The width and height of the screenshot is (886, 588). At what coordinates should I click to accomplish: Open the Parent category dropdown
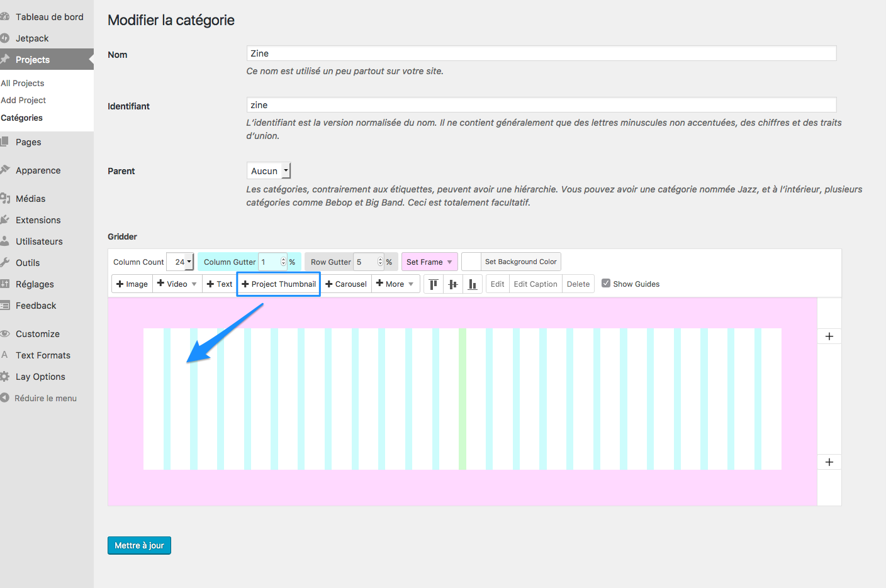point(269,171)
